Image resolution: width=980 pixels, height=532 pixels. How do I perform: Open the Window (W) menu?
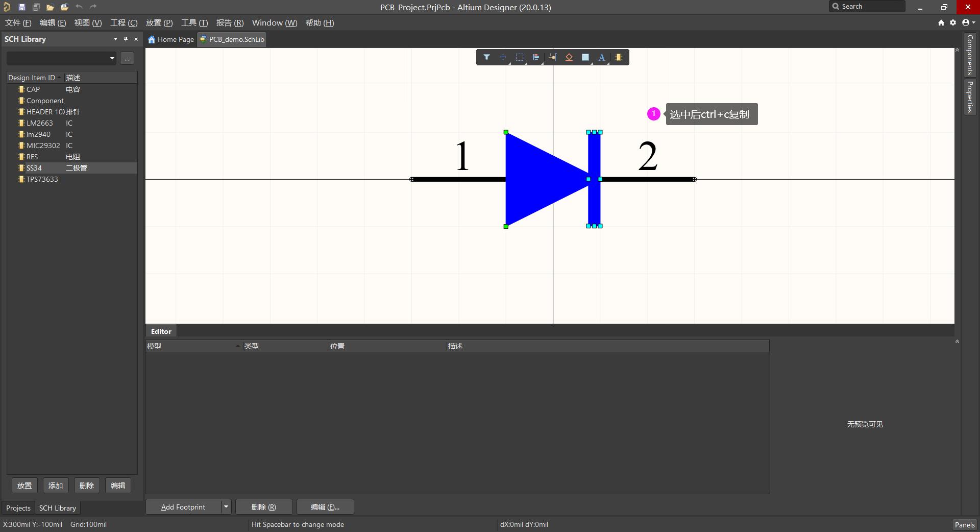click(x=275, y=23)
